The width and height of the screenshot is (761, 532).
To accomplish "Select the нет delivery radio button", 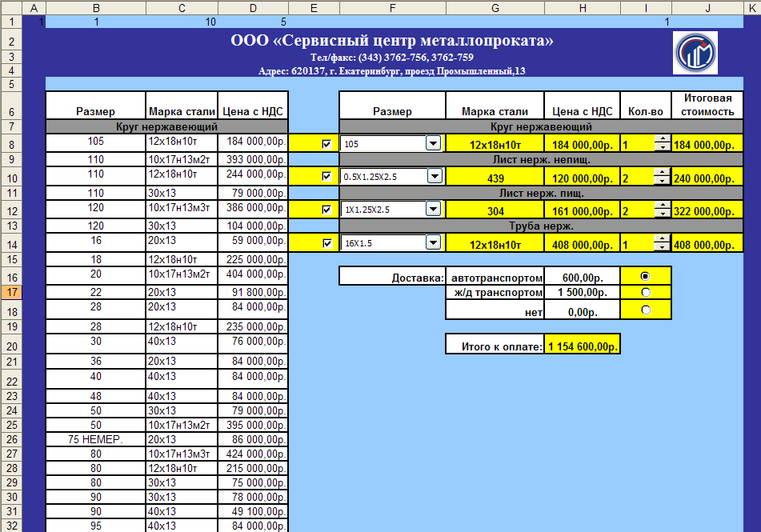I will coord(646,310).
